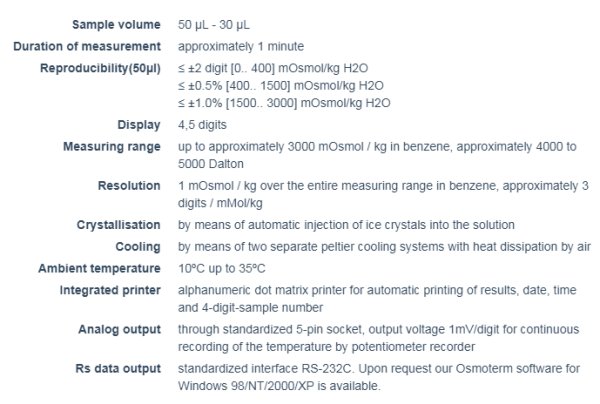The height and width of the screenshot is (404, 600).
Task: Click the Reproducibility(50µl) heading
Action: click(100, 68)
